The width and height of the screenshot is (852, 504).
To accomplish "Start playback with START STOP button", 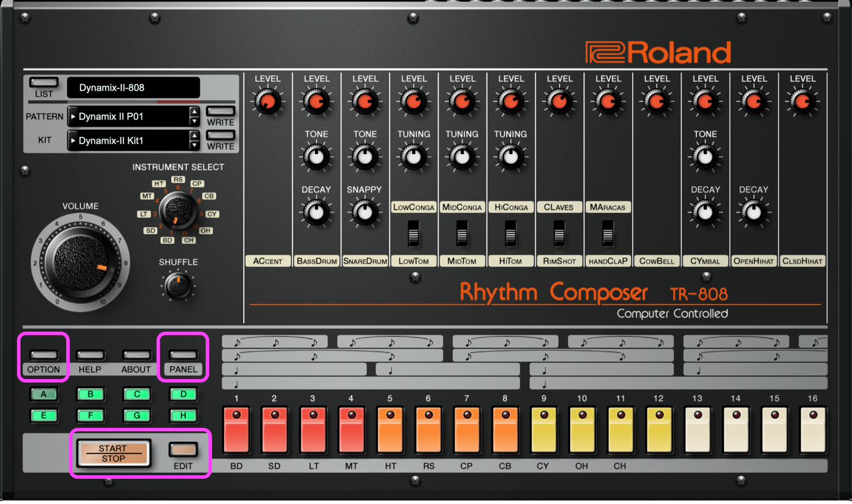I will click(113, 453).
